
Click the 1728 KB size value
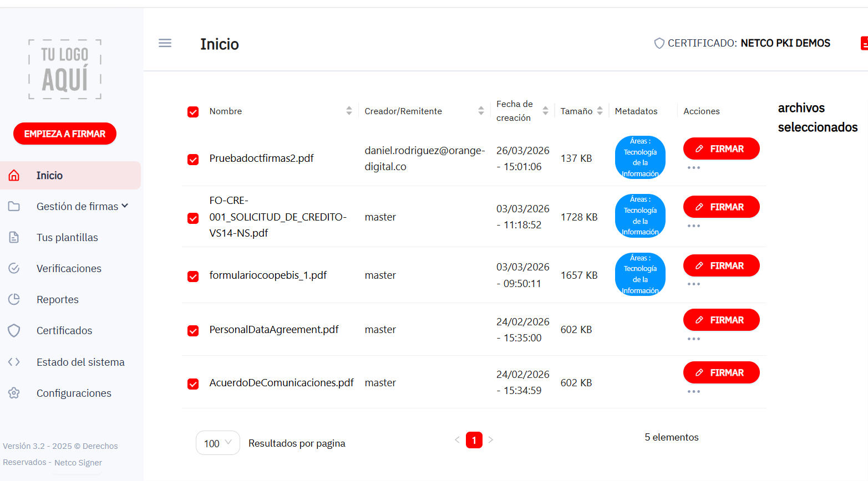click(x=579, y=217)
